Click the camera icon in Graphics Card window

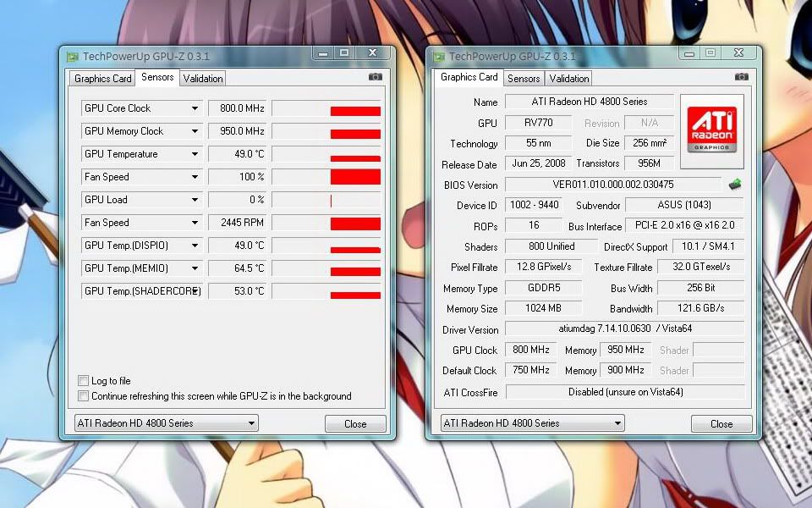pyautogui.click(x=742, y=77)
